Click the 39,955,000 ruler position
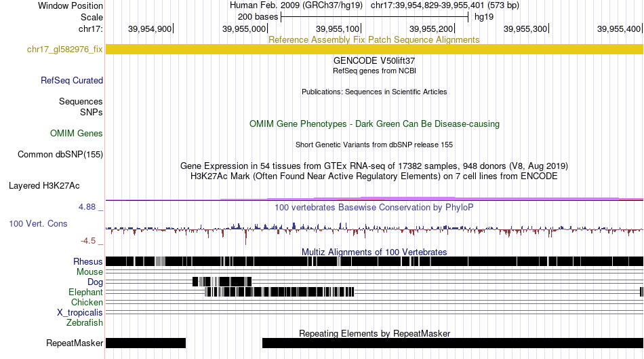 pos(244,29)
